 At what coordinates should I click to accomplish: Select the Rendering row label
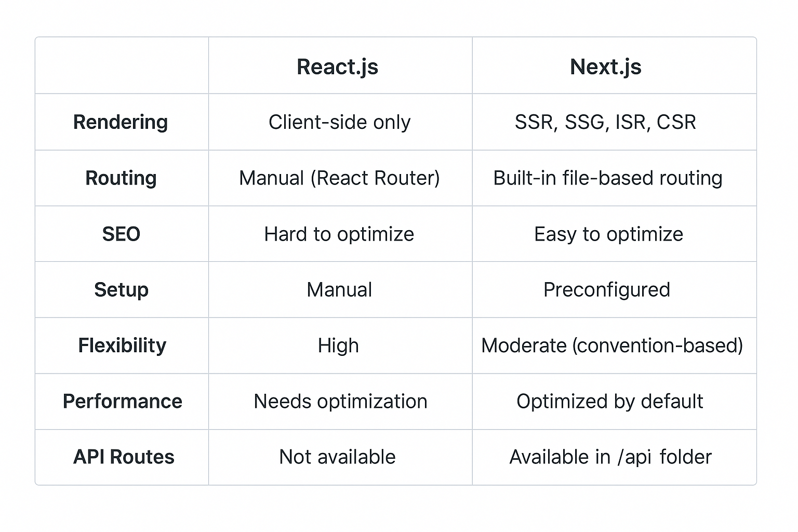121,122
